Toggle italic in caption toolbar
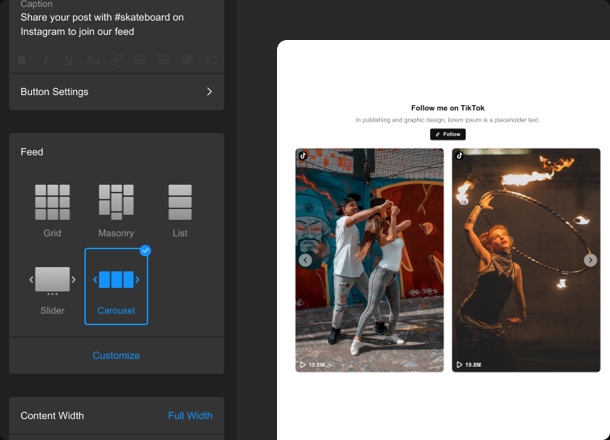The image size is (610, 440). (46, 61)
